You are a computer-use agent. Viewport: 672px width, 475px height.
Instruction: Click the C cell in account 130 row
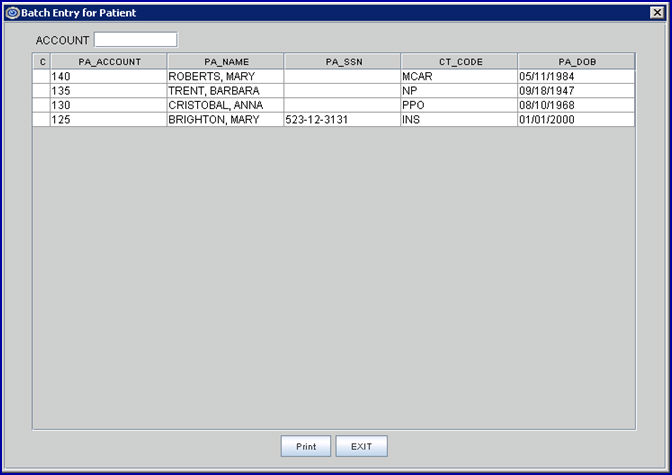click(x=42, y=105)
